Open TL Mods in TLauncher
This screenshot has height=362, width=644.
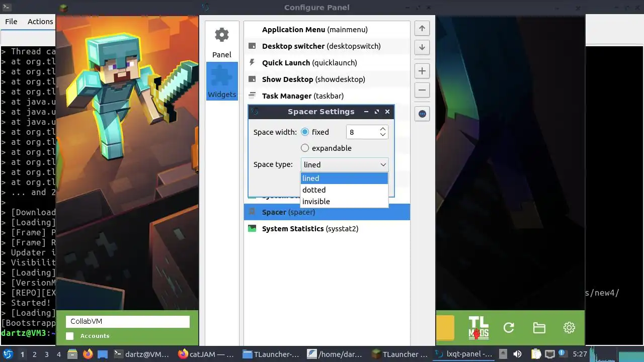pyautogui.click(x=478, y=328)
